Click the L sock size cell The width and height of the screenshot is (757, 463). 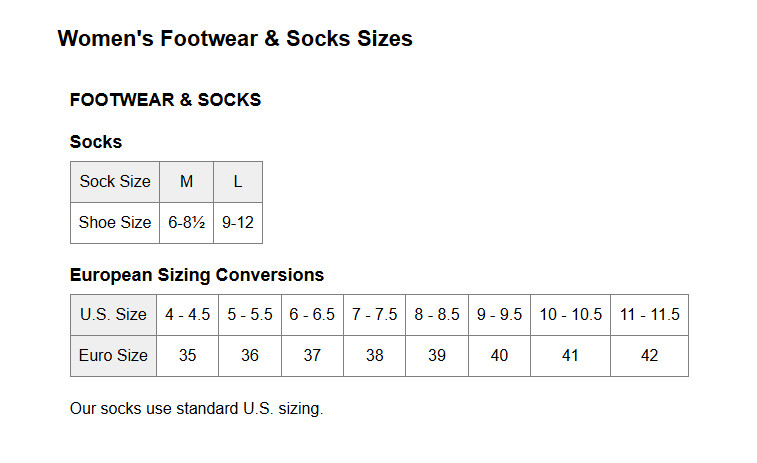coord(238,182)
